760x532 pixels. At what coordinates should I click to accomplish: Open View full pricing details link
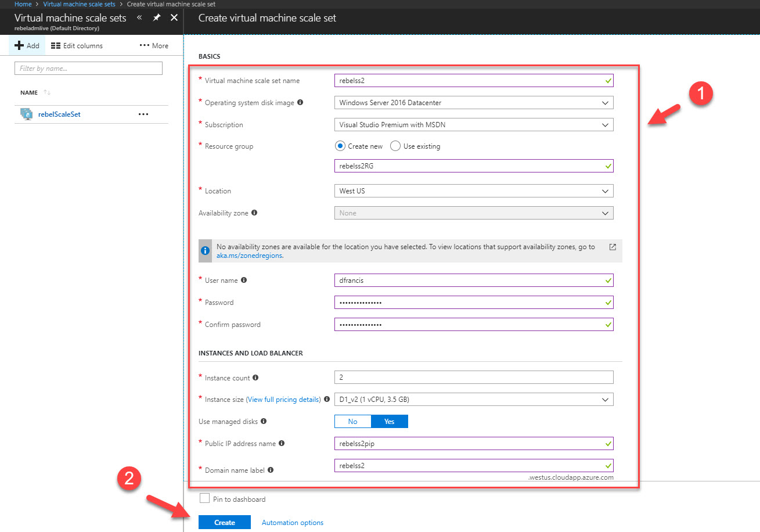point(284,400)
